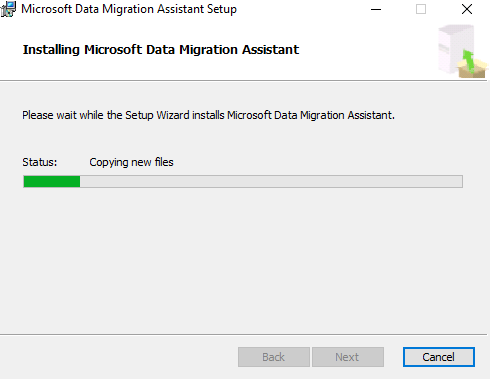Click the greyed-out maximize button
Image resolution: width=490 pixels, height=379 pixels.
(421, 9)
